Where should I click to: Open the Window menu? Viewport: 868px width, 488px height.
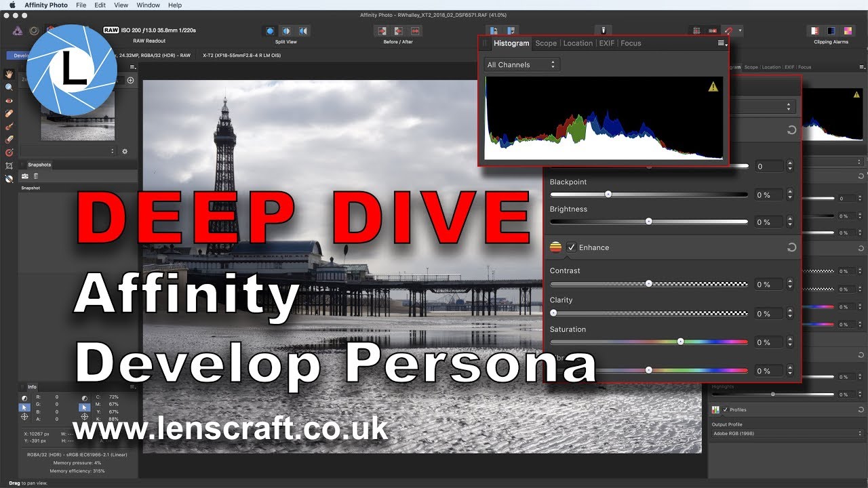(x=148, y=5)
